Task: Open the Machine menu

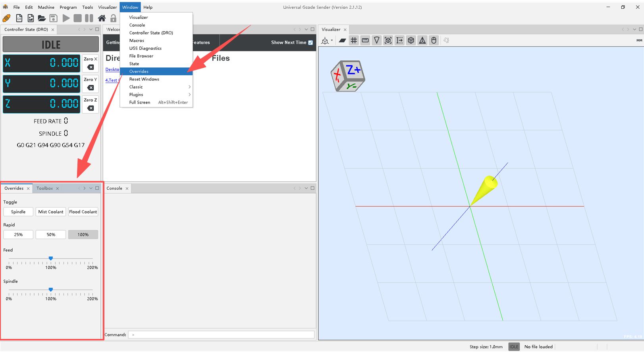Action: (x=46, y=7)
